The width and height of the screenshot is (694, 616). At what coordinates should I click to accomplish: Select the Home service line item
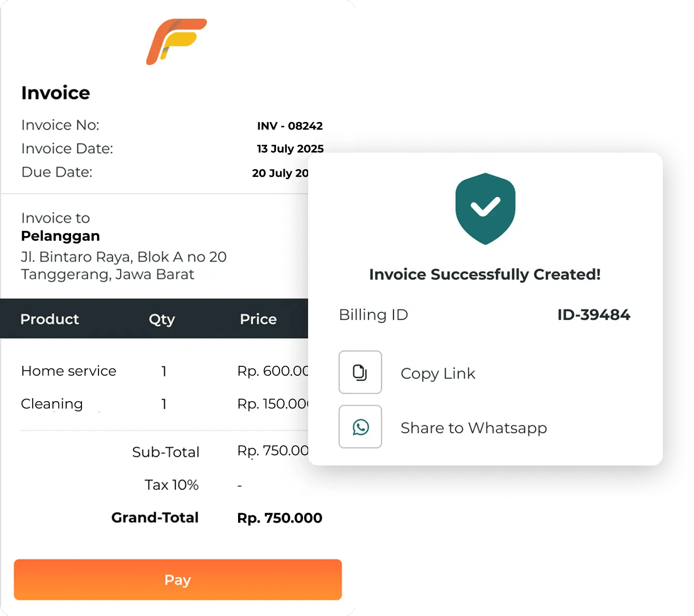(x=68, y=371)
